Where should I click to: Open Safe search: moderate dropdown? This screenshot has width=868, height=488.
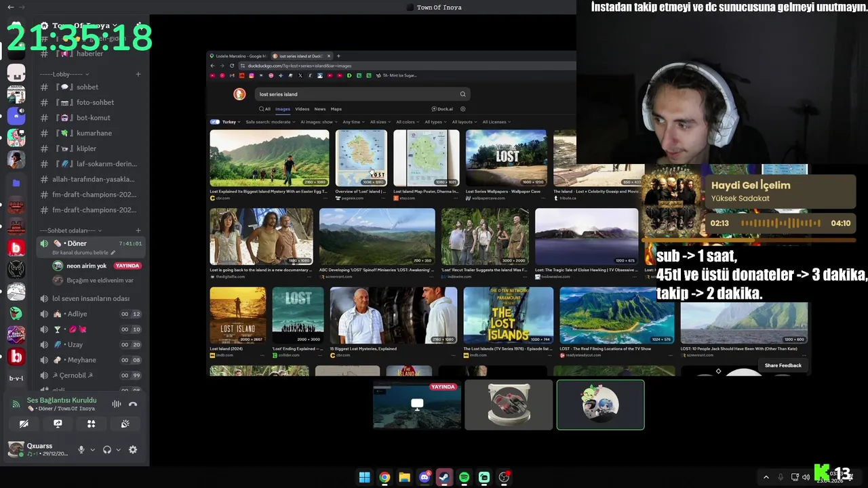point(271,122)
